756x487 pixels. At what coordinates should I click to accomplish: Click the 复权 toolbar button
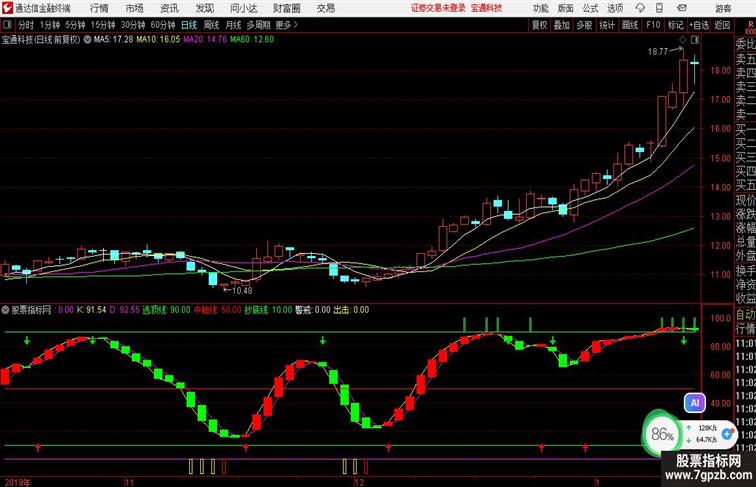[540, 25]
